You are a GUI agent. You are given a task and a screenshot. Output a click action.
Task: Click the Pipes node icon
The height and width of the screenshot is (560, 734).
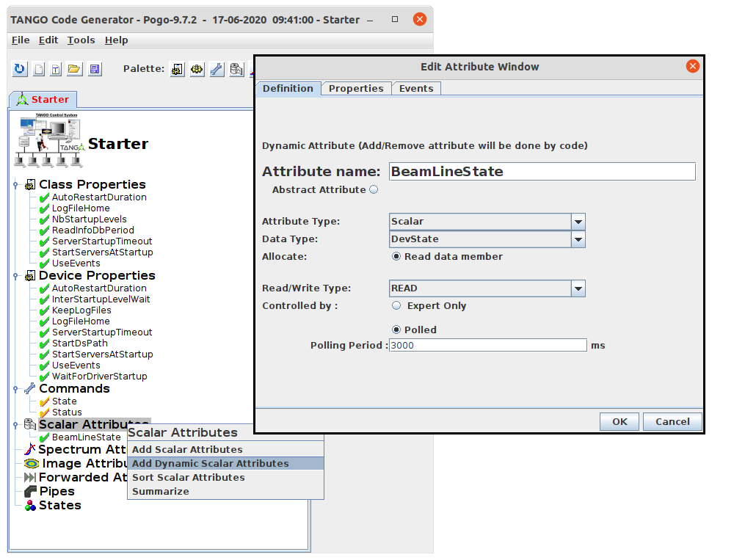(x=30, y=491)
